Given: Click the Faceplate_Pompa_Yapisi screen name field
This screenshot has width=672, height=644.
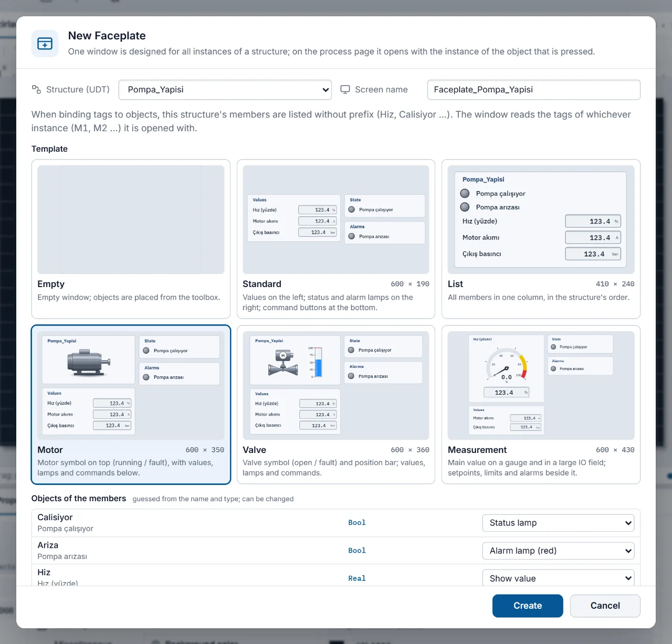Looking at the screenshot, I should pyautogui.click(x=533, y=90).
